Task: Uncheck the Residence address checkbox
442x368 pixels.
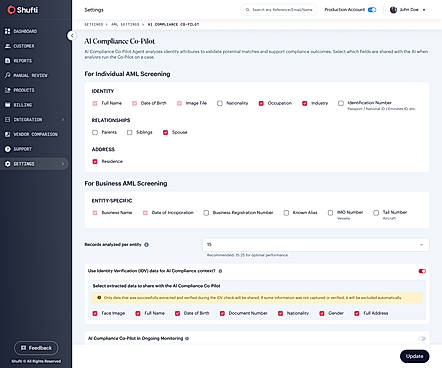Action: [95, 161]
